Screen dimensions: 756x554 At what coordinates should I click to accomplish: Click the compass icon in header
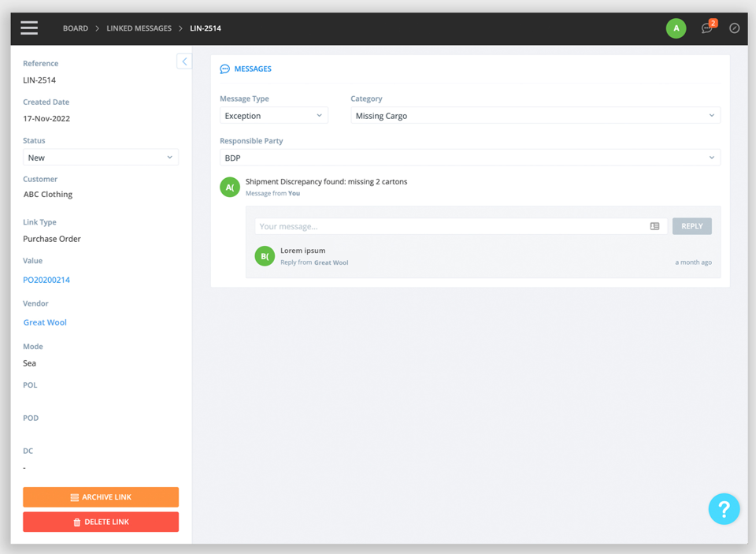point(734,28)
